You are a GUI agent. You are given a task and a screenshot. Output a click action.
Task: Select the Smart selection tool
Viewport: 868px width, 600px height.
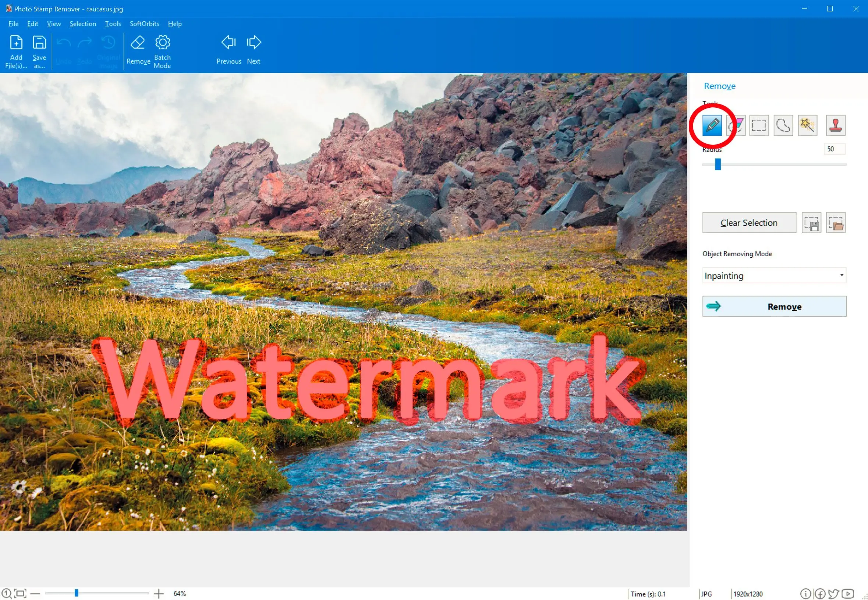(808, 125)
